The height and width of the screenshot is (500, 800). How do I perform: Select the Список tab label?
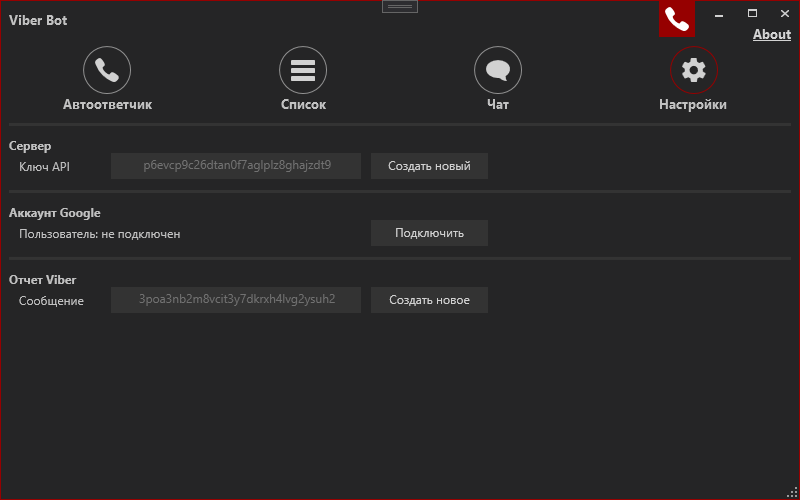tap(303, 105)
